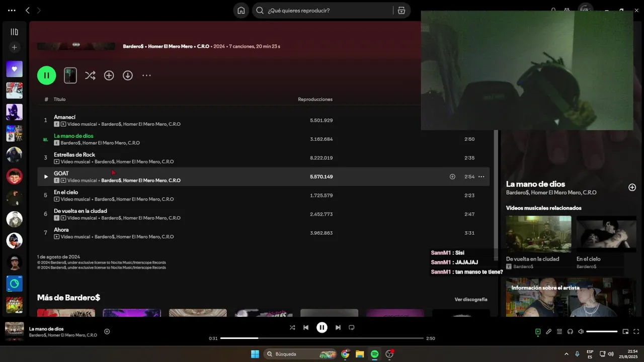Open Google Chrome from the taskbar
The width and height of the screenshot is (644, 362).
[x=345, y=354]
